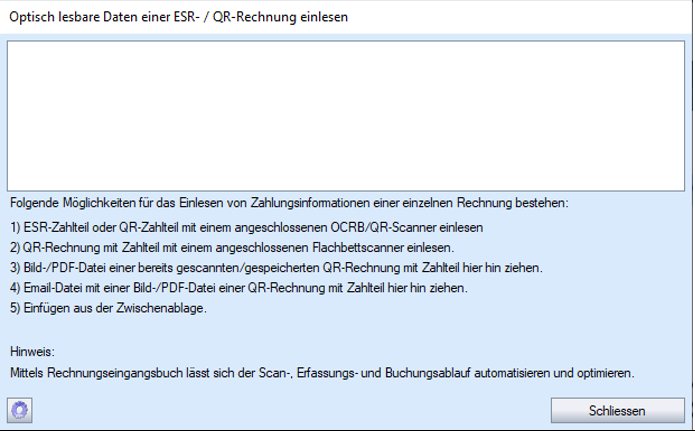The height and width of the screenshot is (431, 695).
Task: Click option 4 text starting 'Email-Datei mit einer'
Action: pos(238,288)
